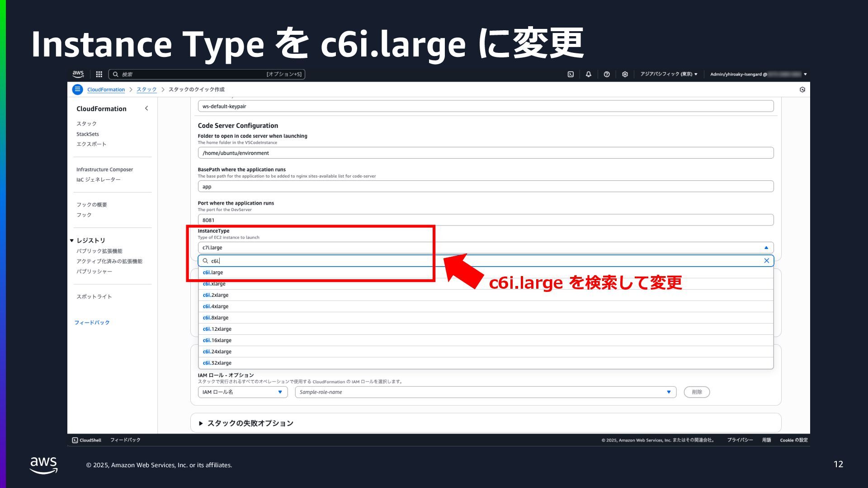Open CloudShell icon in top bar
This screenshot has height=488, width=868.
click(571, 74)
